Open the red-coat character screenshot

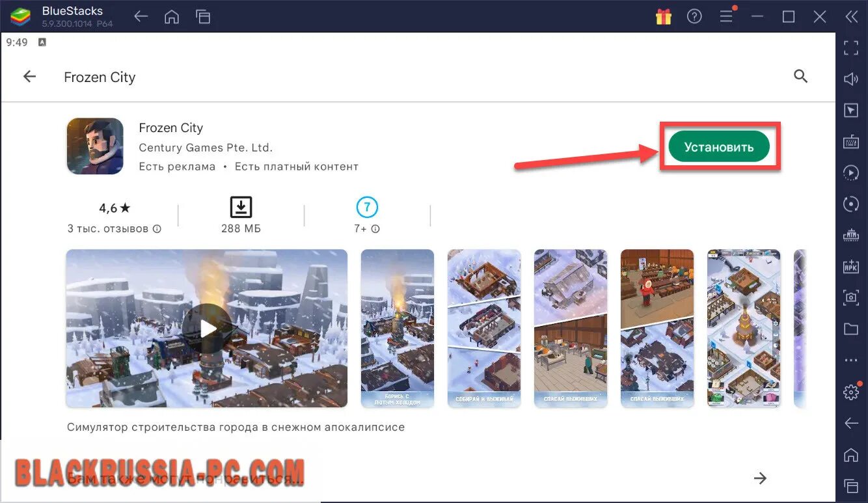657,329
